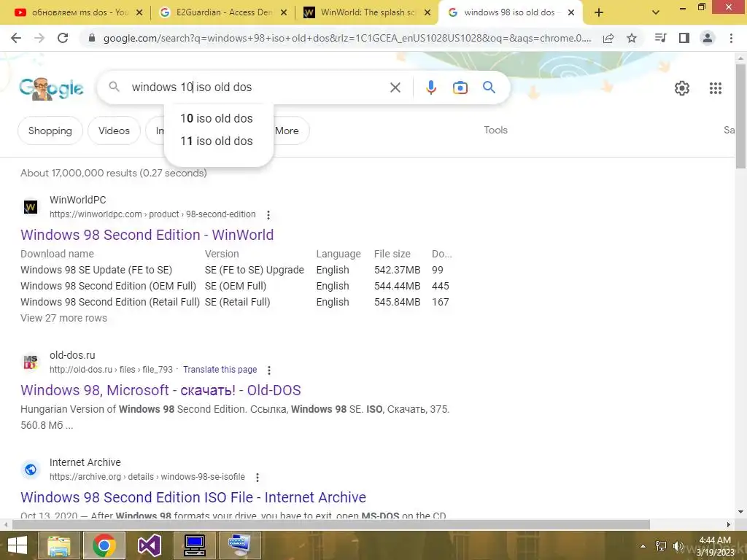747x560 pixels.
Task: Open Windows 98 Second Edition ISO File link
Action: click(x=193, y=497)
